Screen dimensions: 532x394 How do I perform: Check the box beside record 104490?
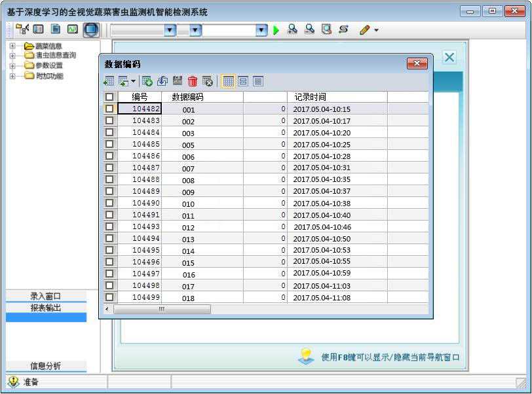[109, 204]
